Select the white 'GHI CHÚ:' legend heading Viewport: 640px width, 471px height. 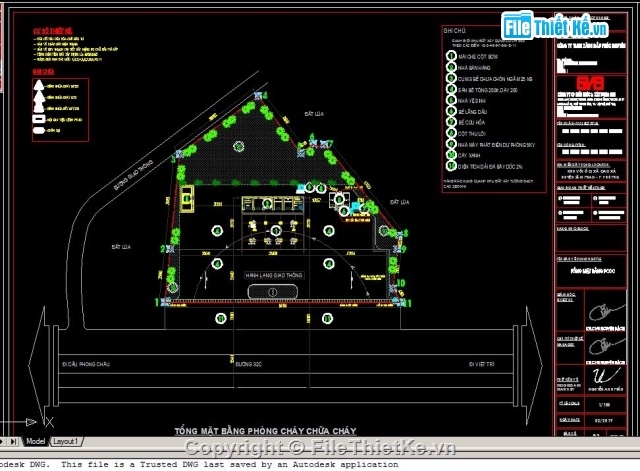coord(455,31)
